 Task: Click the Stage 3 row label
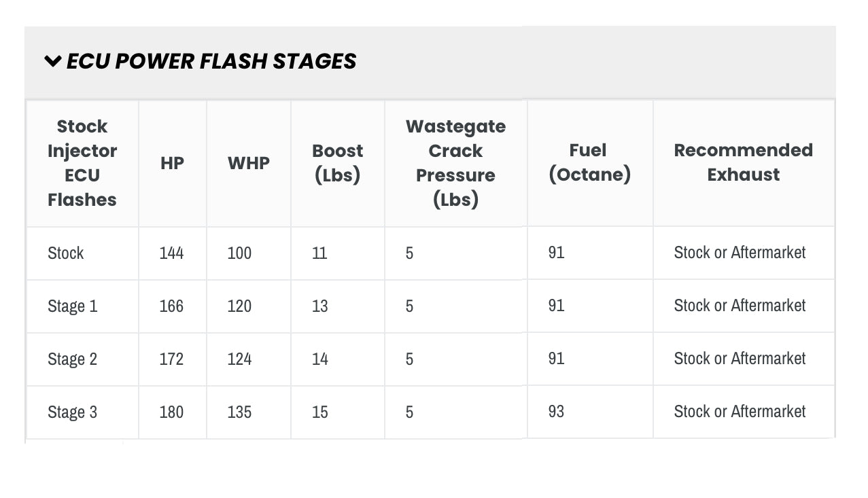tap(73, 412)
